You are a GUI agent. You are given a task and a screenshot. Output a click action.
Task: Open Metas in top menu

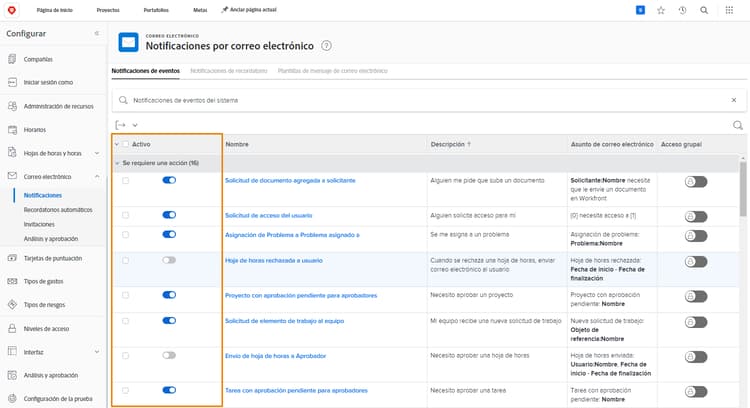pos(200,10)
